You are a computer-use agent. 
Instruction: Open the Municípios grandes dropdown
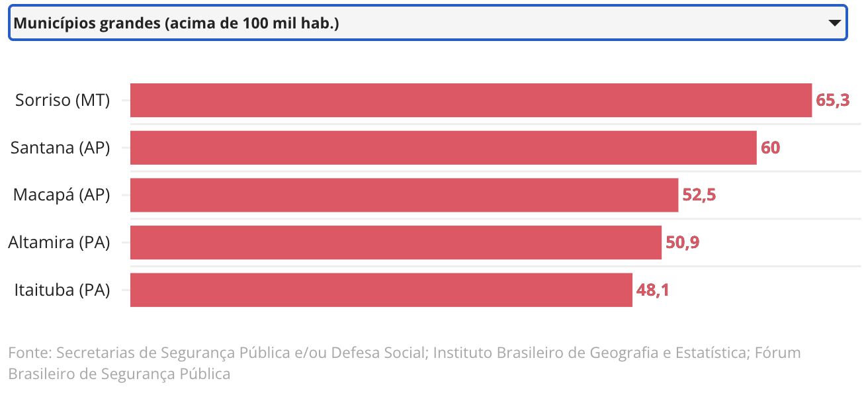pos(423,23)
